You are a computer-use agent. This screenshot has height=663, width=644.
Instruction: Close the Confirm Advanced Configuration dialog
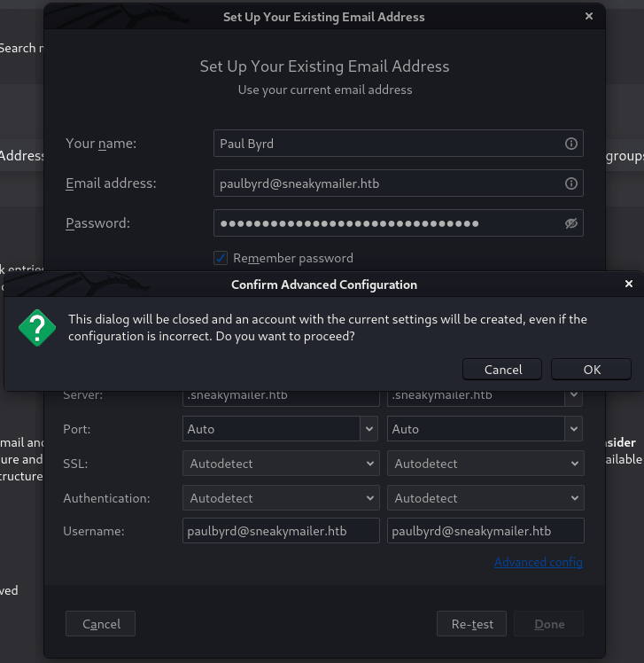(629, 285)
